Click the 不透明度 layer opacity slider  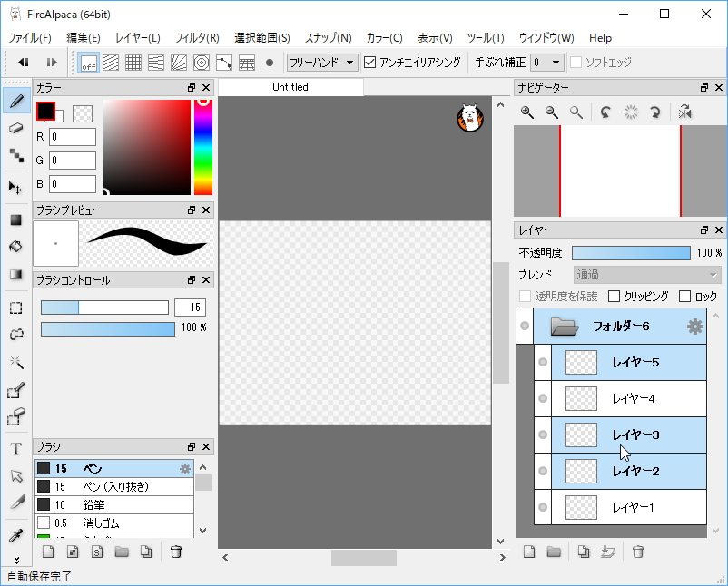631,253
